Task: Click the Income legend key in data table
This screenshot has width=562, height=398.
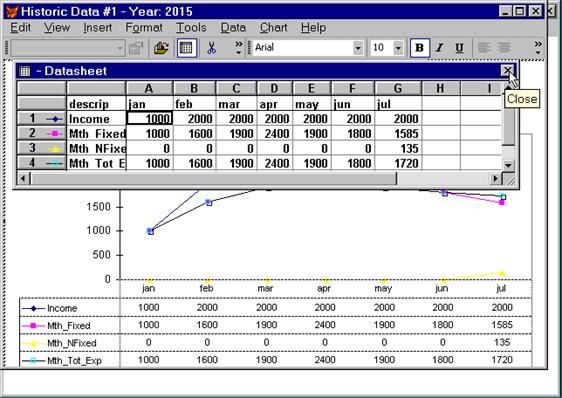Action: (33, 308)
